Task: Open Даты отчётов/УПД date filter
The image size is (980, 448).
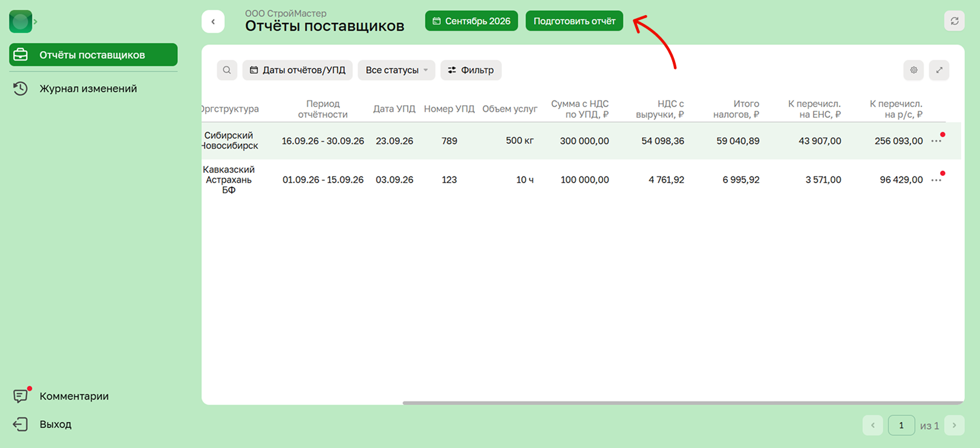Action: 298,70
